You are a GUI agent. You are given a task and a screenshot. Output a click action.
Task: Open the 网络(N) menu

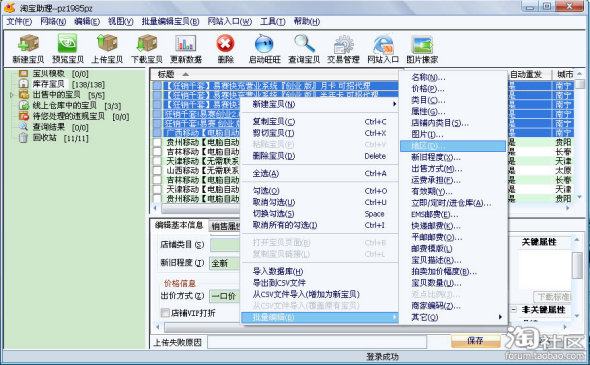(53, 21)
